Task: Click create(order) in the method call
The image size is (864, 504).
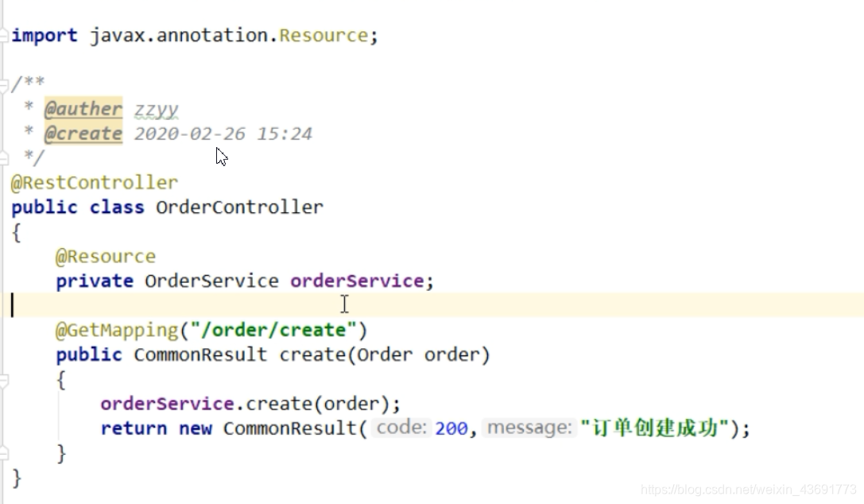Action: (318, 405)
